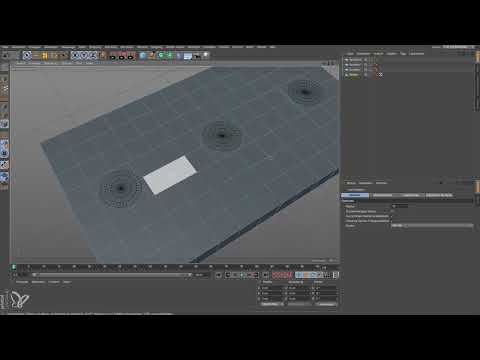Image resolution: width=480 pixels, height=360 pixels.
Task: Select the green-labeled bottom object in Object Manager
Action: 353,75
